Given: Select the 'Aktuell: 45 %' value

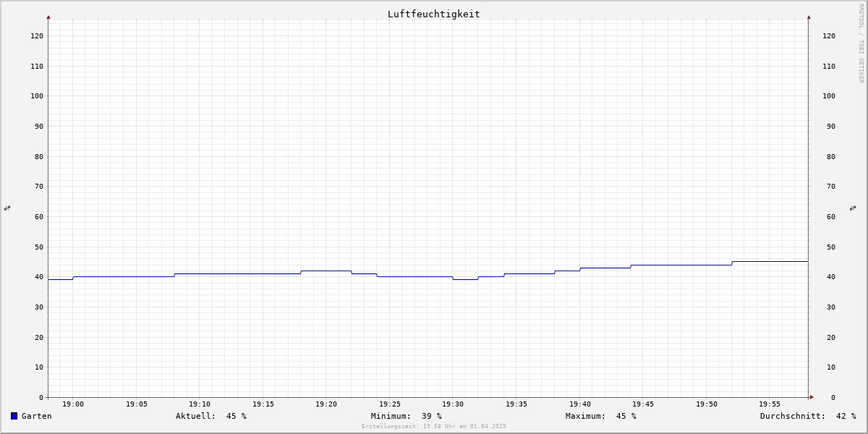Looking at the screenshot, I should [211, 416].
